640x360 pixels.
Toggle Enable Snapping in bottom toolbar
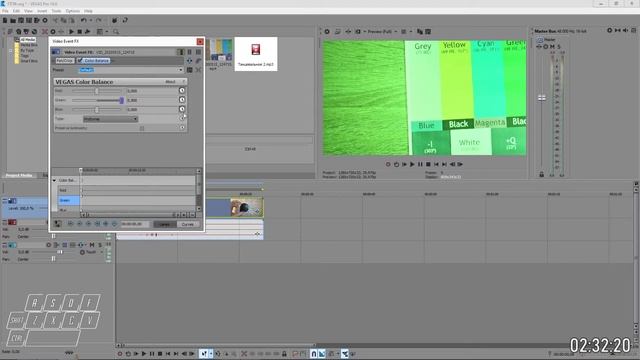pos(313,354)
